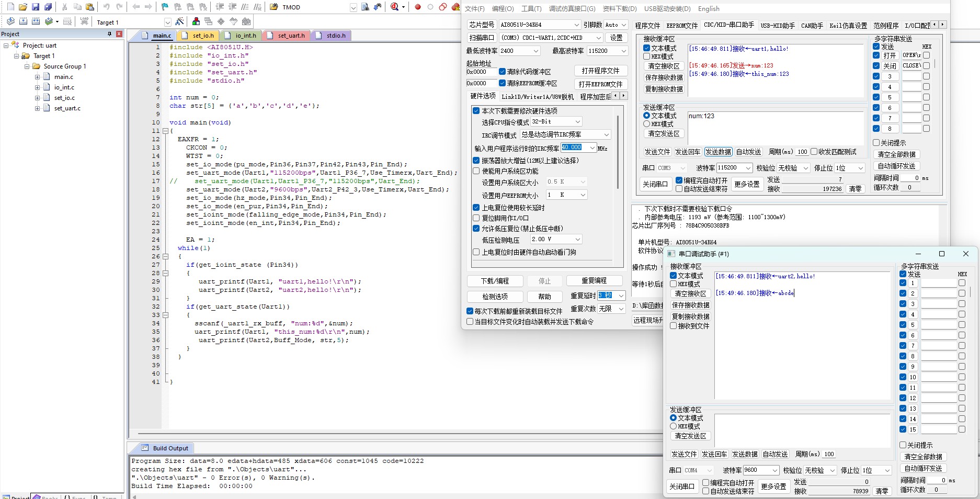Open the CPU instruction mode 32-Bit dropdown
The height and width of the screenshot is (499, 980).
[577, 121]
